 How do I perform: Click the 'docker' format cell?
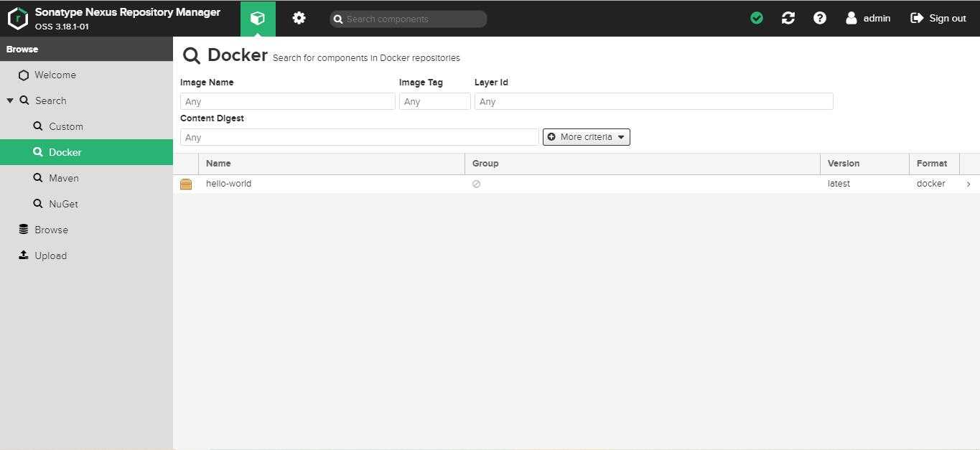(x=930, y=184)
